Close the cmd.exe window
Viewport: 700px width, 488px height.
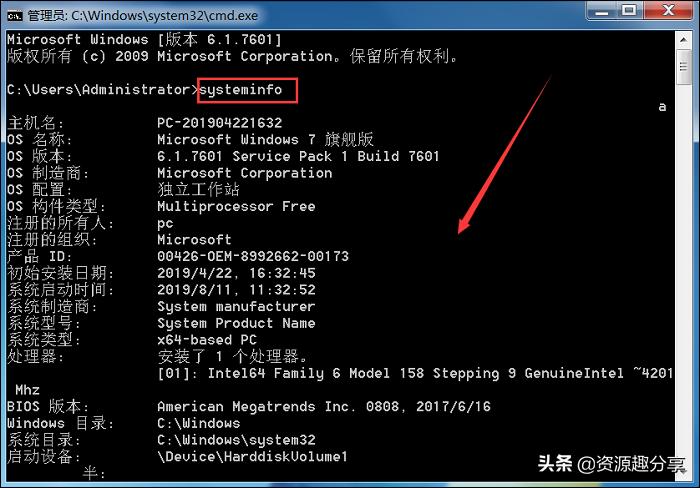tap(665, 10)
